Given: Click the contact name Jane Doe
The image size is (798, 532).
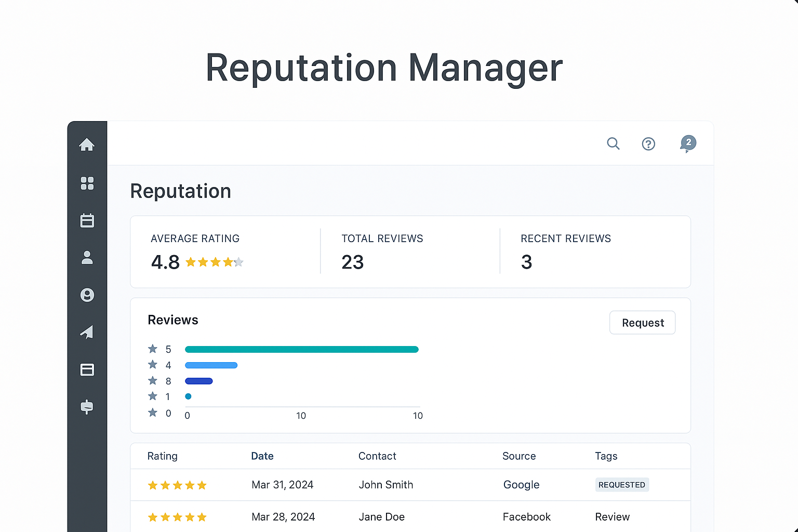Looking at the screenshot, I should (x=382, y=517).
